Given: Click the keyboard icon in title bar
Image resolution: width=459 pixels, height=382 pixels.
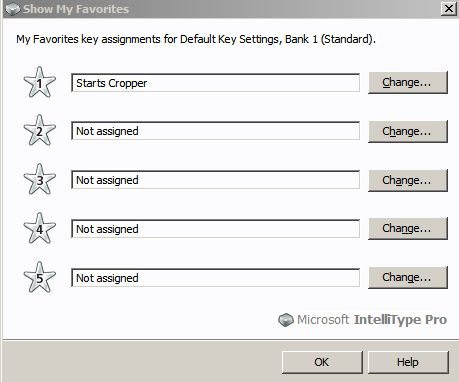Looking at the screenshot, I should pyautogui.click(x=13, y=9).
